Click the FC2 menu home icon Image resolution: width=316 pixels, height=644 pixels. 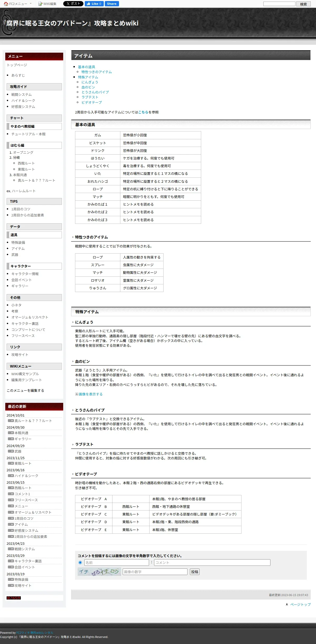tap(6, 4)
